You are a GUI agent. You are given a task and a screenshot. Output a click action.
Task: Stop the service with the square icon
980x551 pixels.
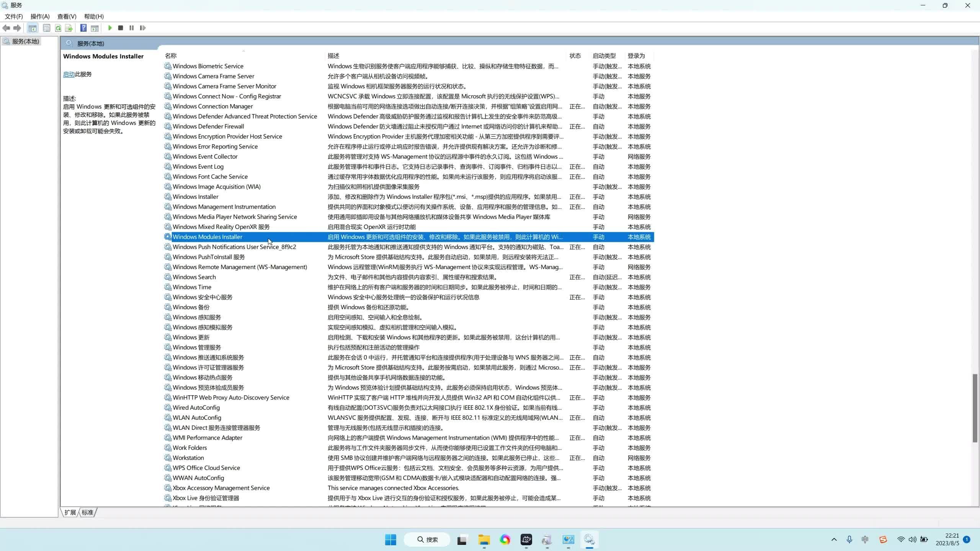(121, 28)
